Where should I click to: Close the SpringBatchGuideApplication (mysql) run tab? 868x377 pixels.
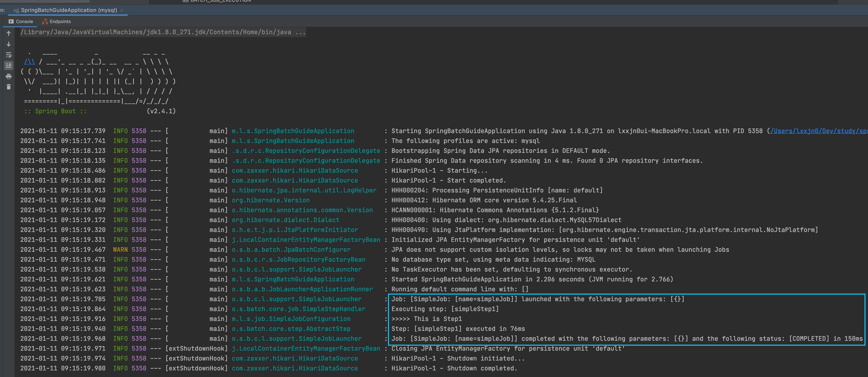click(x=122, y=11)
